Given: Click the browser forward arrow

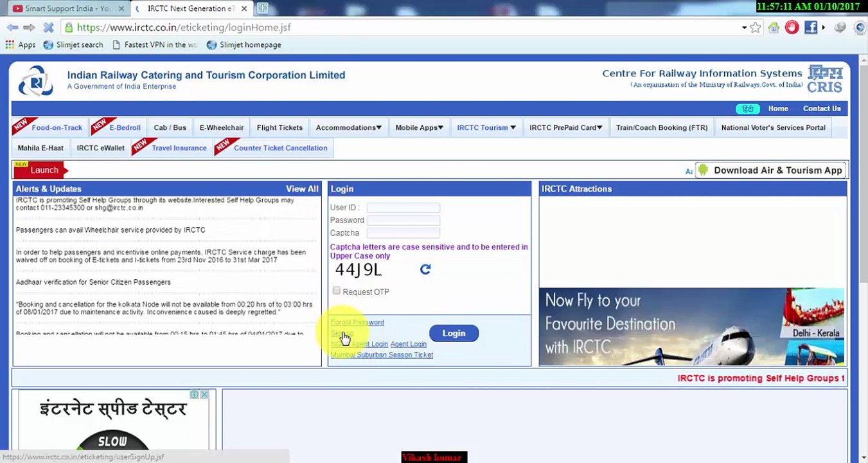Looking at the screenshot, I should [29, 28].
